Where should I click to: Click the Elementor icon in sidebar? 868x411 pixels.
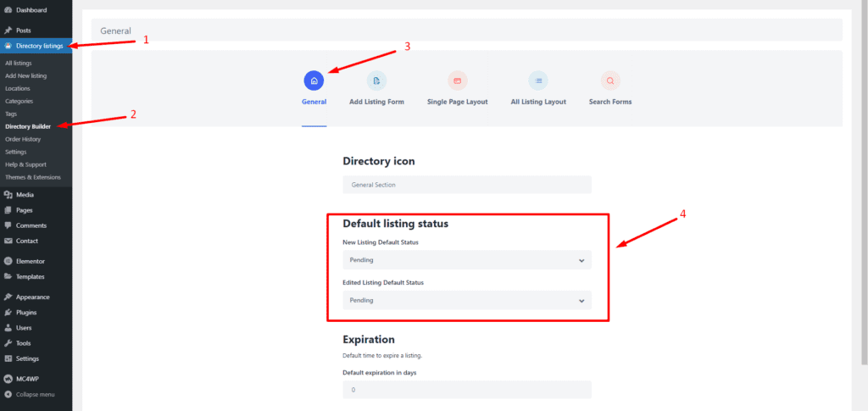8,261
